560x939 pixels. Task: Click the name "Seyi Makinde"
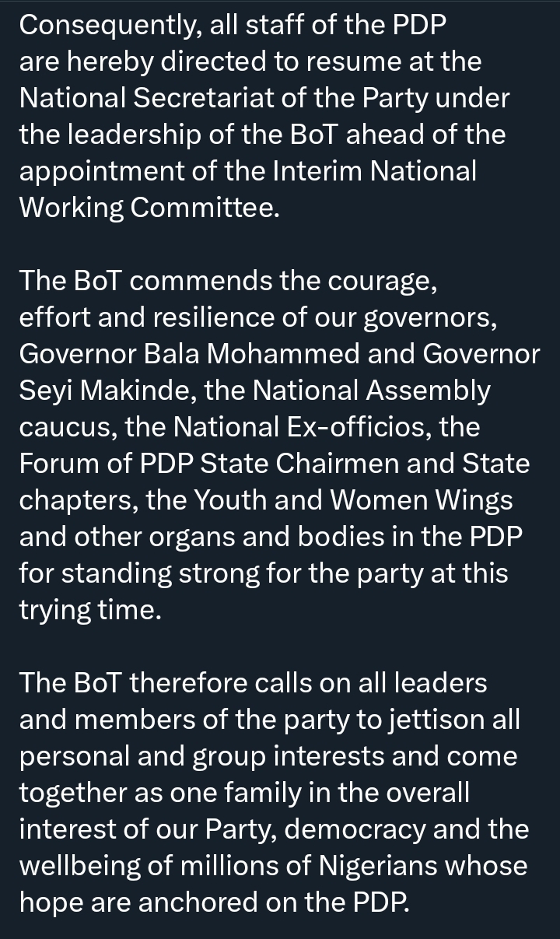pos(107,391)
